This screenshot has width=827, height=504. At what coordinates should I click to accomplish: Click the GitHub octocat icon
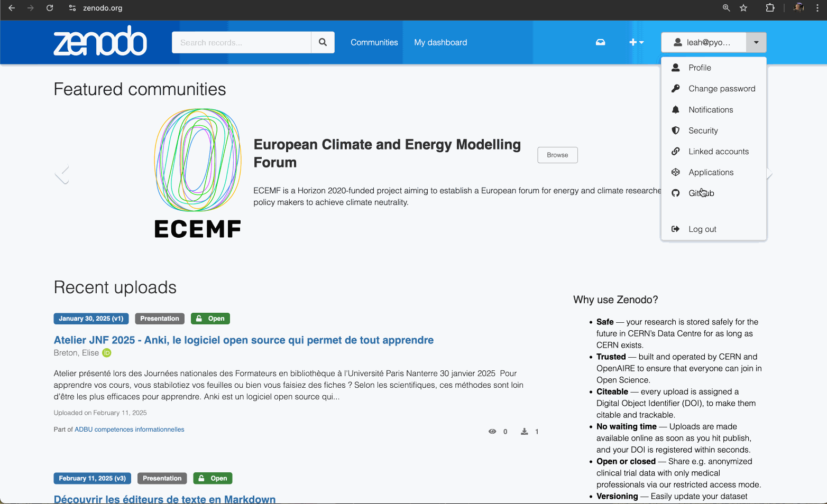point(675,193)
